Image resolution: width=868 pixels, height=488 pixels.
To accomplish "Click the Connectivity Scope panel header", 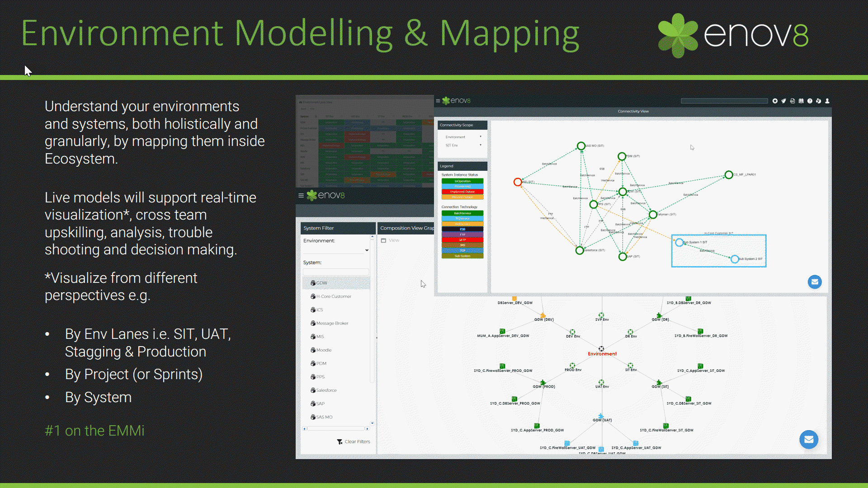I will (462, 125).
